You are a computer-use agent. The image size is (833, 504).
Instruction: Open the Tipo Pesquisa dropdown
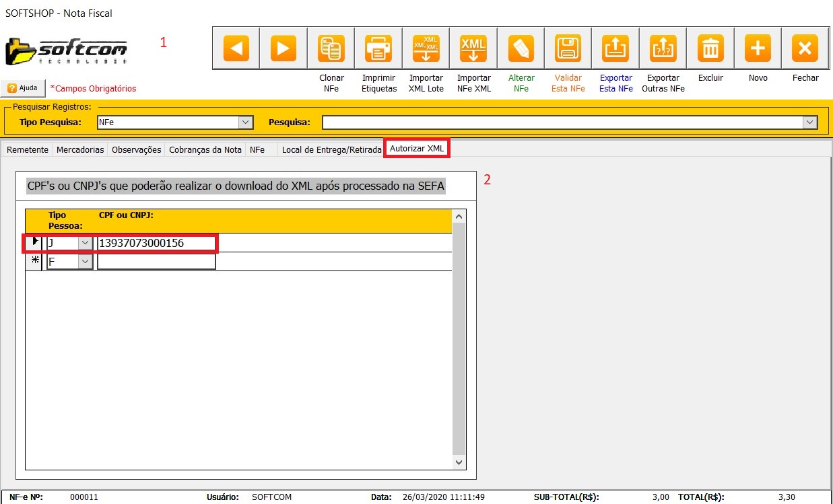[x=246, y=122]
